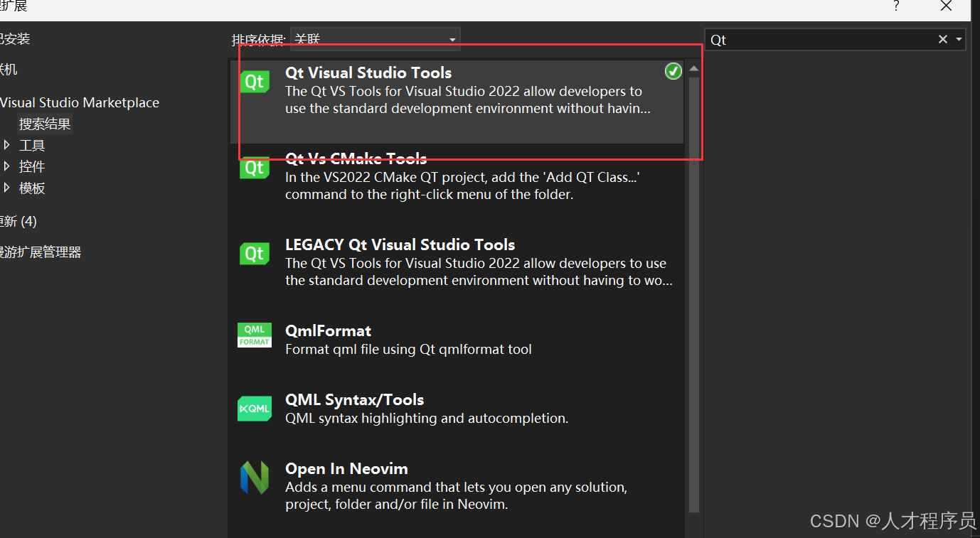Open the search box dropdown arrow
This screenshot has height=538, width=980.
click(959, 40)
